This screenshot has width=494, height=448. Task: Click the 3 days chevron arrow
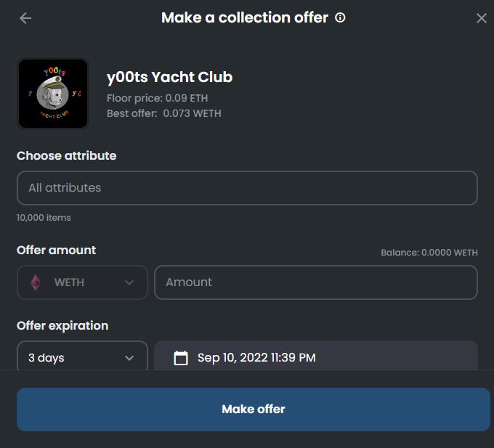[129, 358]
